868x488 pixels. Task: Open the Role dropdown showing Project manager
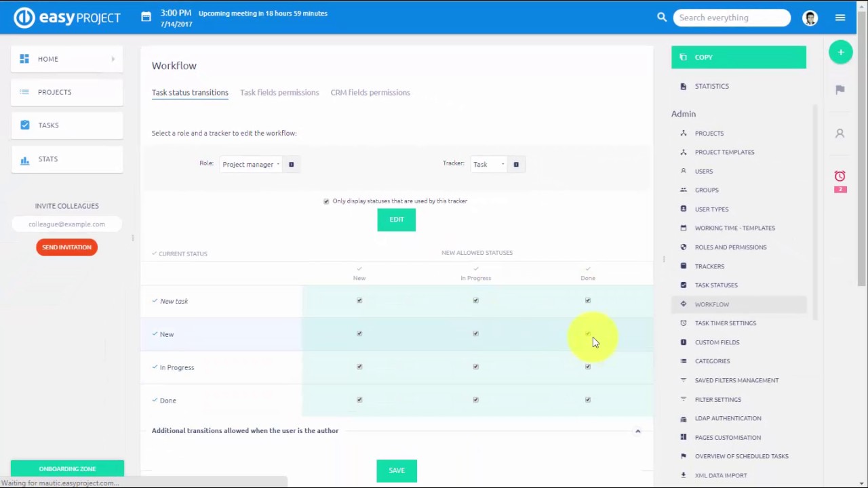click(251, 165)
